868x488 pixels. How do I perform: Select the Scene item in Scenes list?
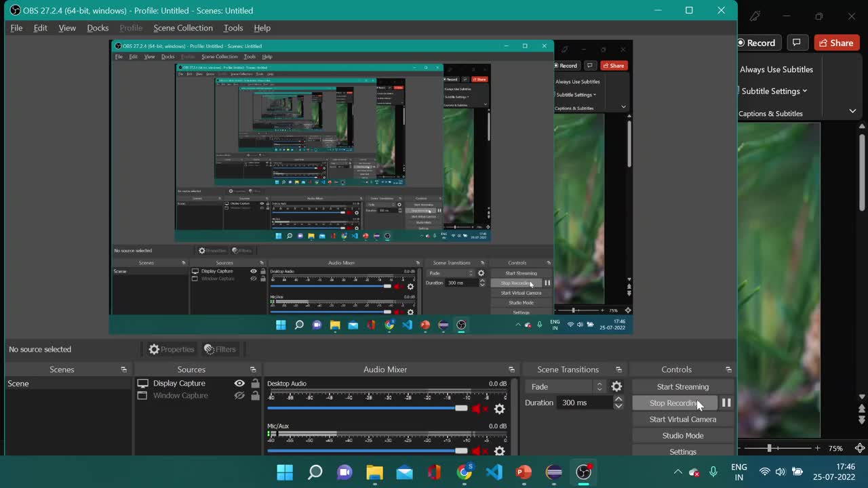pyautogui.click(x=68, y=384)
